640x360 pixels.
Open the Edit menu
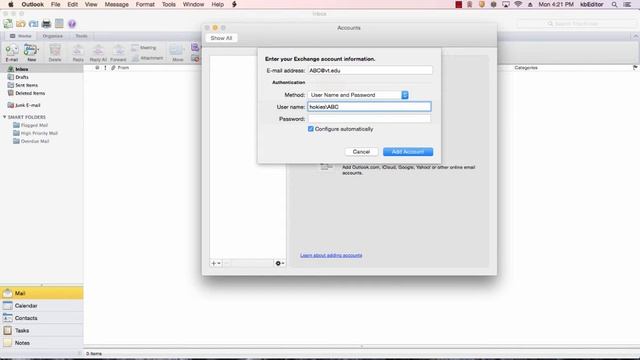tap(73, 4)
